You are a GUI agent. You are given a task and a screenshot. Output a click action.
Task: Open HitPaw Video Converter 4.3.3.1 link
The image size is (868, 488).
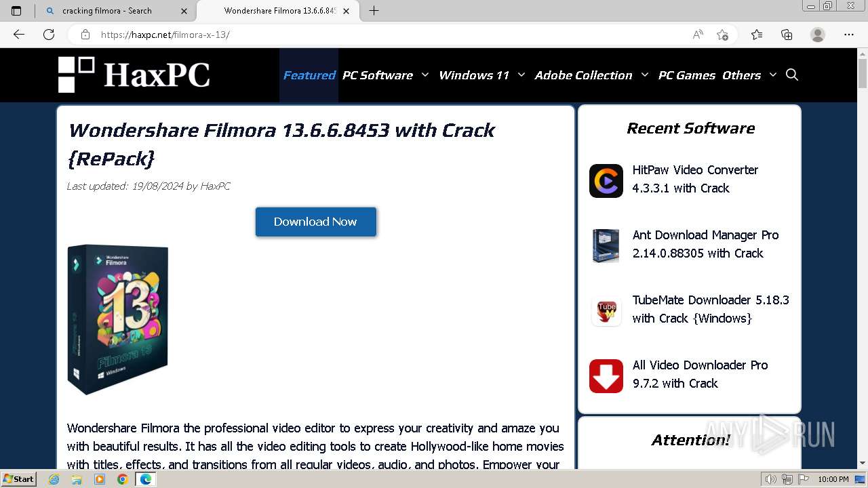695,179
